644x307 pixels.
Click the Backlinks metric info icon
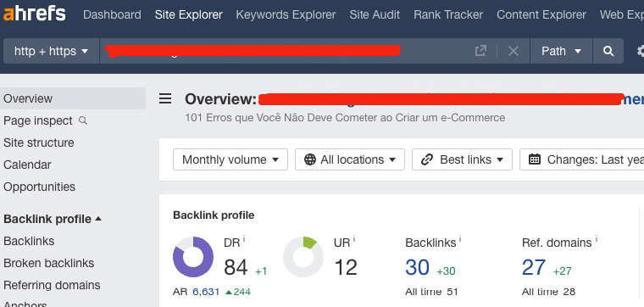(x=459, y=238)
